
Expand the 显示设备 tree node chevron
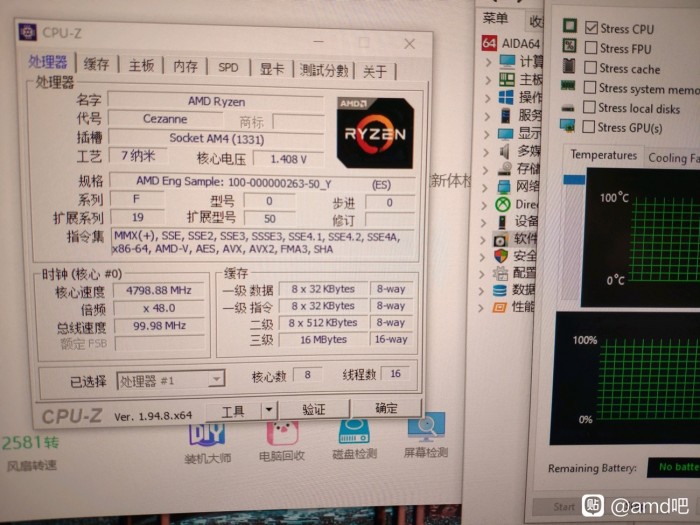(x=486, y=134)
